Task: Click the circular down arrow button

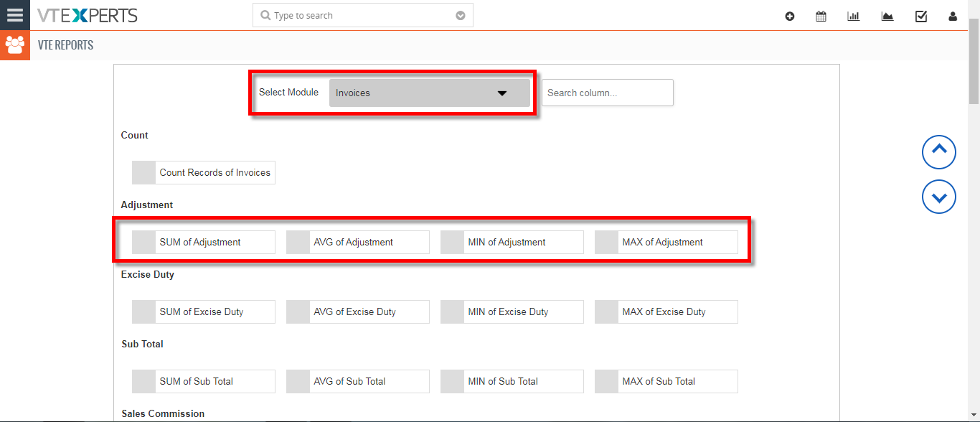Action: pos(939,197)
